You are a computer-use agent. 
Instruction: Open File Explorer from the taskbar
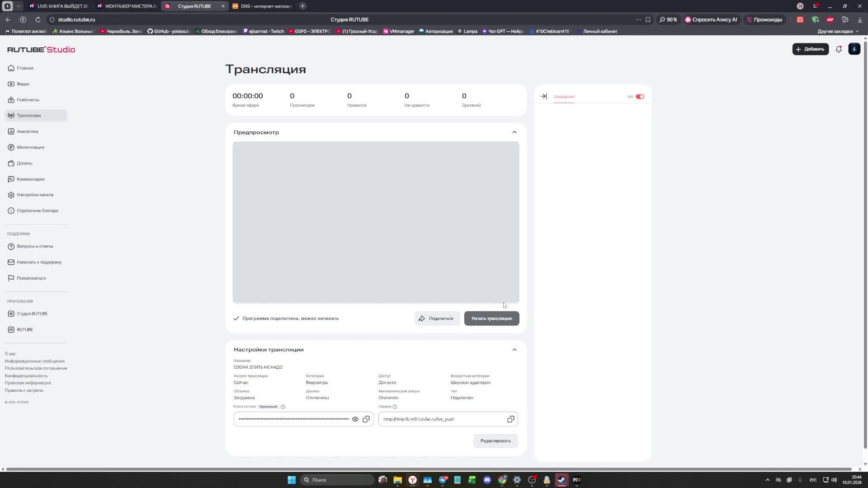click(x=397, y=480)
